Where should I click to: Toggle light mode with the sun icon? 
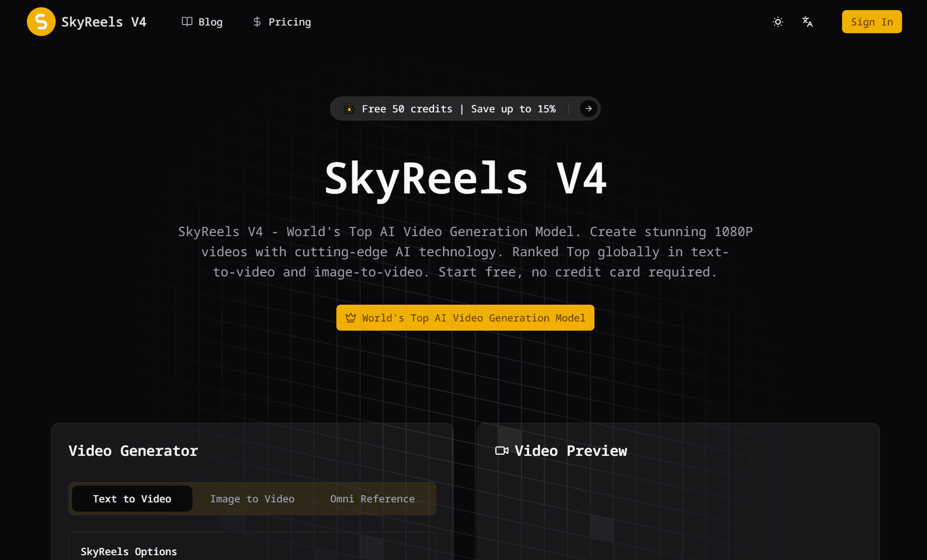pos(777,22)
